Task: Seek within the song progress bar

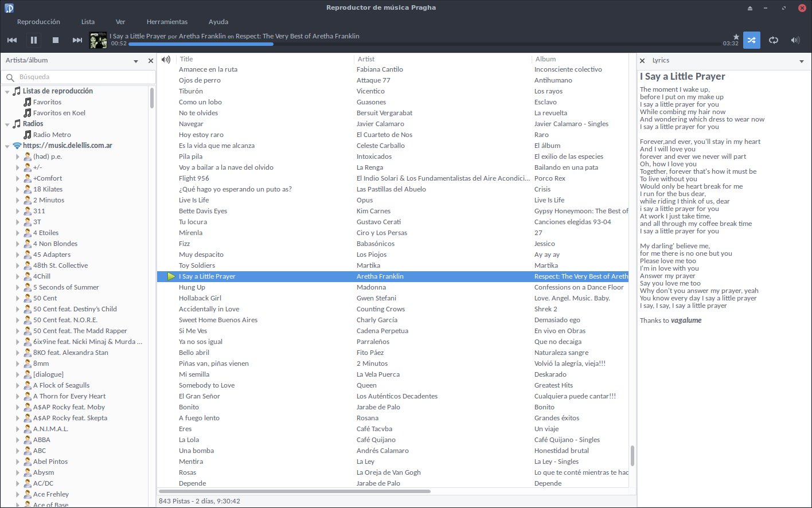Action: tap(424, 44)
